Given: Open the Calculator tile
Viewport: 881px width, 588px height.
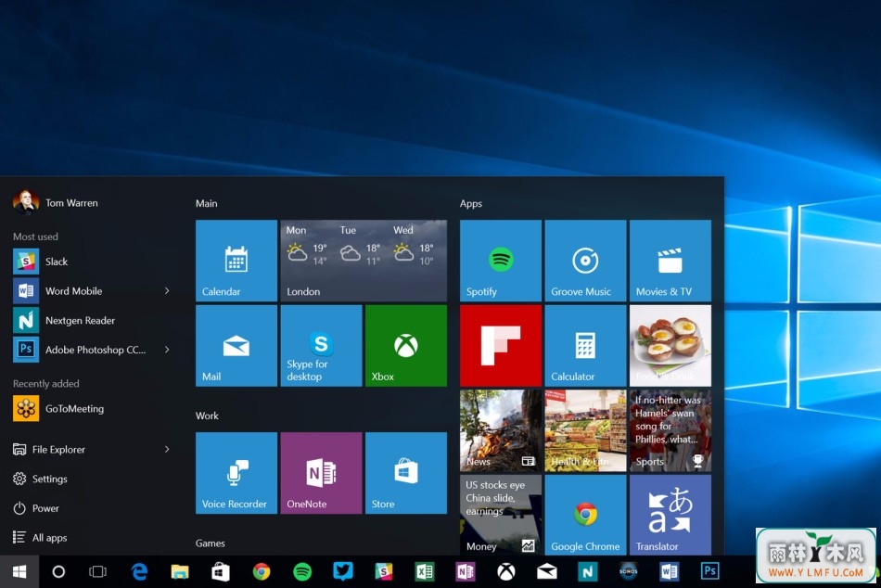Looking at the screenshot, I should [x=585, y=346].
